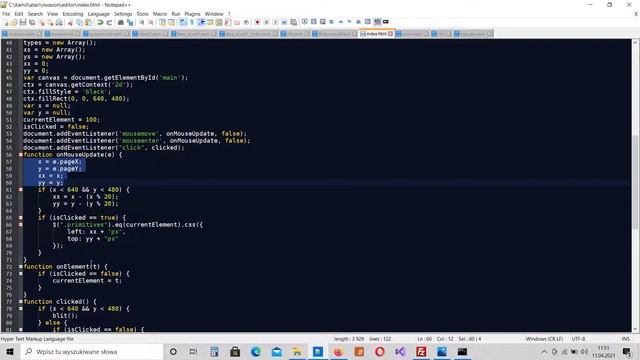Toggle the indent guide toolbar button

coord(201,22)
